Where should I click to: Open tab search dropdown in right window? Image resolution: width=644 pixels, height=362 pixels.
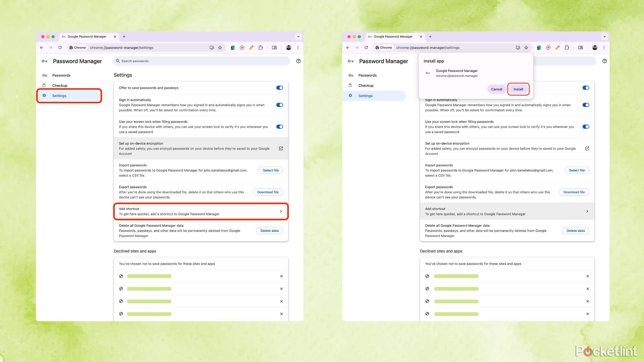click(x=605, y=36)
